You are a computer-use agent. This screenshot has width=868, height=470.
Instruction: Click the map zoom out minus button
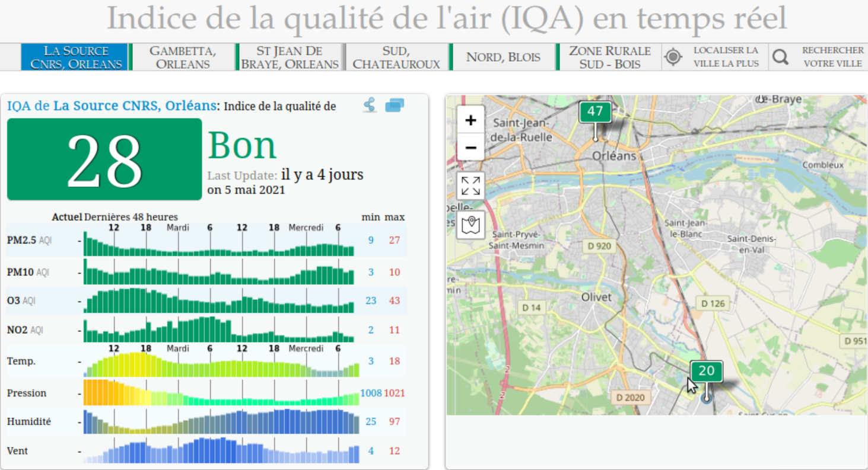click(470, 147)
